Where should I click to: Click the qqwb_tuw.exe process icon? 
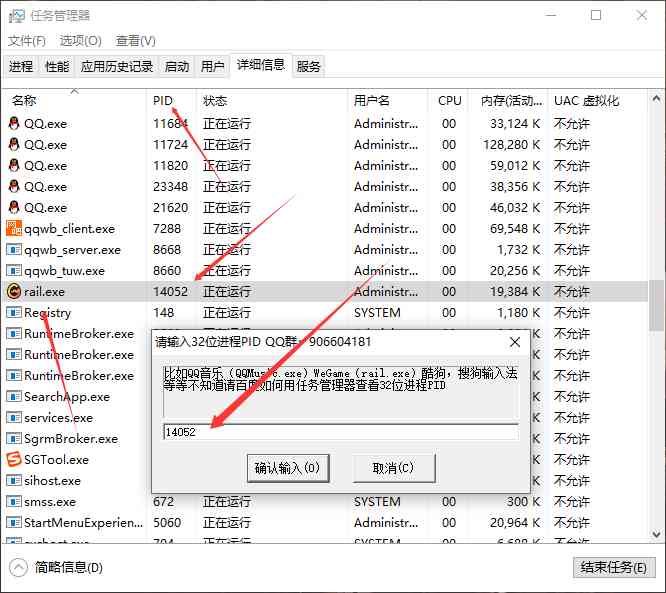coord(14,271)
